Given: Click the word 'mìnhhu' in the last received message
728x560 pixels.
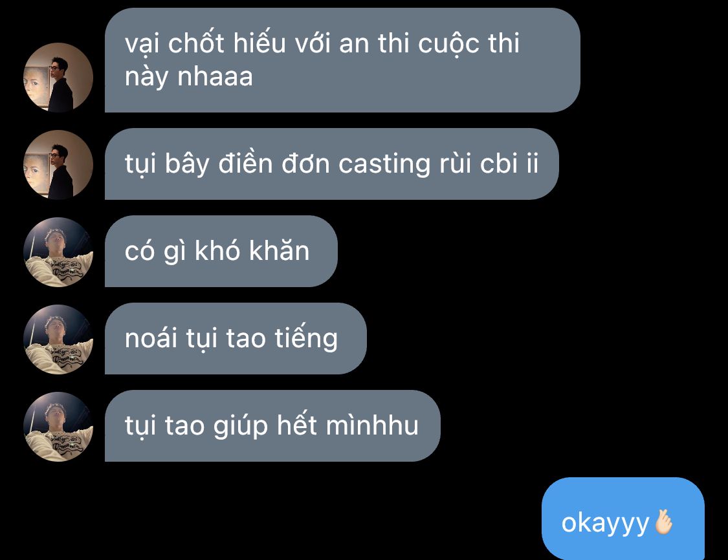Looking at the screenshot, I should point(372,425).
